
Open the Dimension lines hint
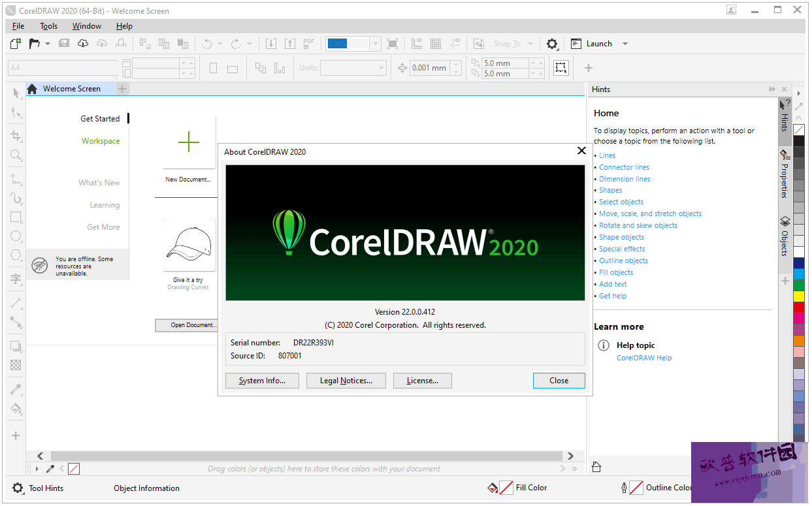click(x=625, y=179)
